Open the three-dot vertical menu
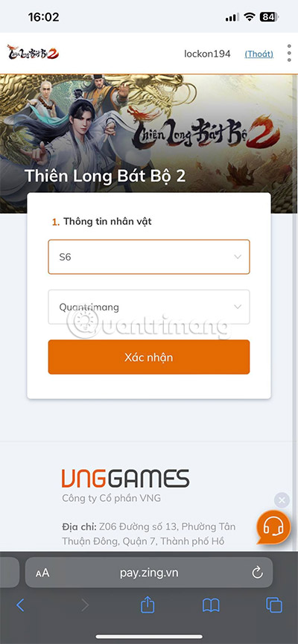Viewport: 298px width, 644px height. tap(289, 54)
